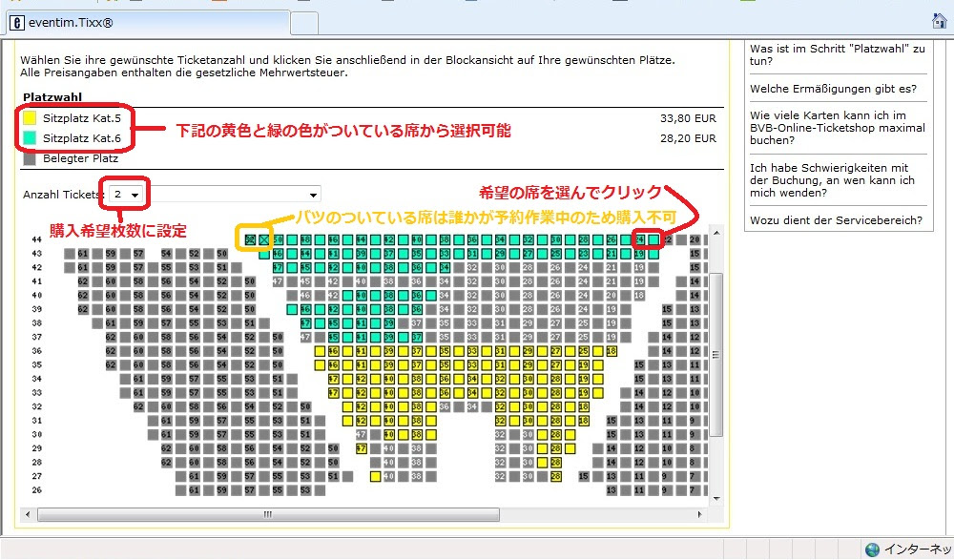Image resolution: width=954 pixels, height=560 pixels.
Task: Click seat map horizontal scrollbar thumb
Action: tap(268, 514)
